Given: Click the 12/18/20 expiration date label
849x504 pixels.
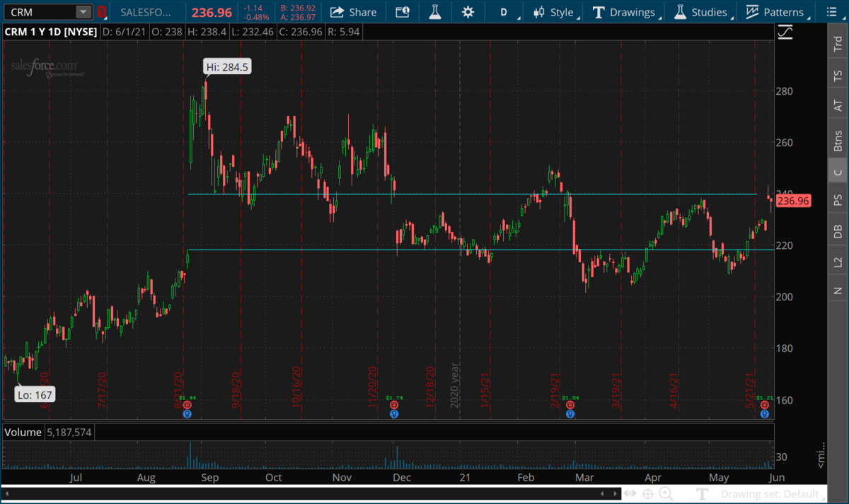Looking at the screenshot, I should [x=430, y=387].
